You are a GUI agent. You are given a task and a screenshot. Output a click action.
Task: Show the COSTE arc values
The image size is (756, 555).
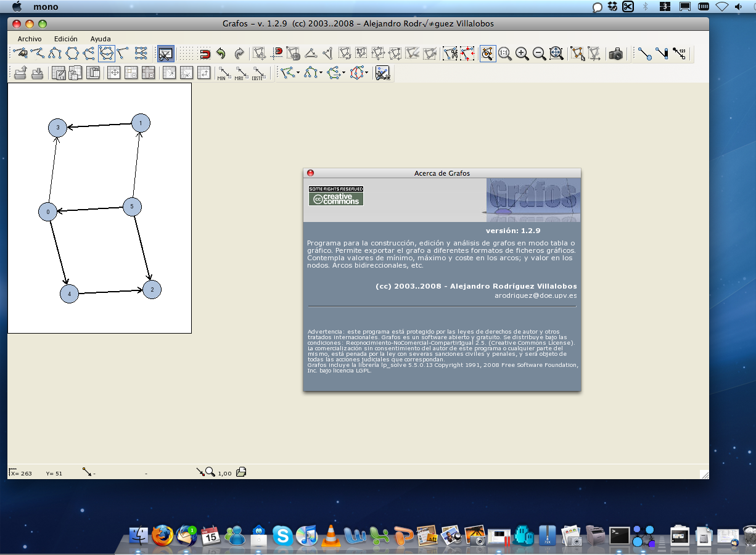(258, 74)
